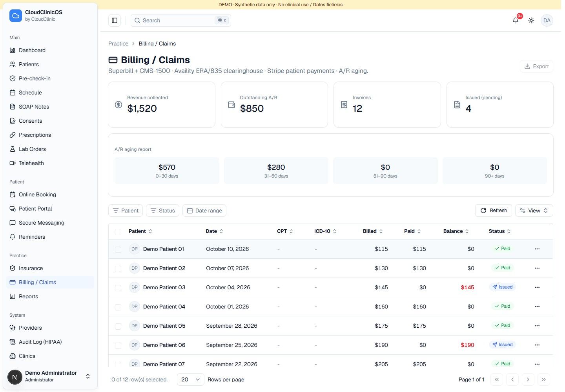Click the Revenue collected dollar icon

pyautogui.click(x=118, y=105)
